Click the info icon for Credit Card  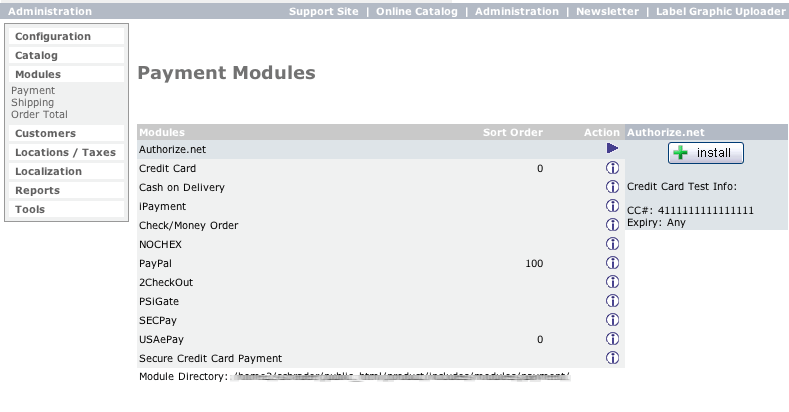click(613, 168)
